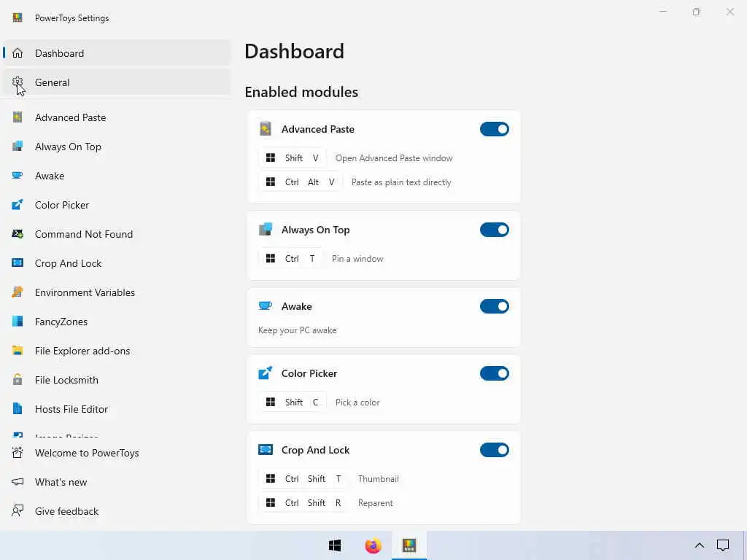Click the Awake coffee cup sidebar icon
The width and height of the screenshot is (747, 560).
point(18,175)
